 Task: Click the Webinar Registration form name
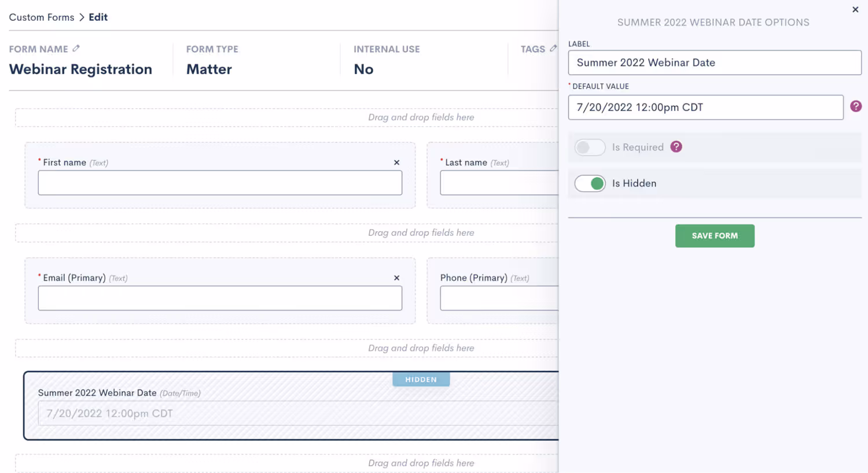coord(80,69)
